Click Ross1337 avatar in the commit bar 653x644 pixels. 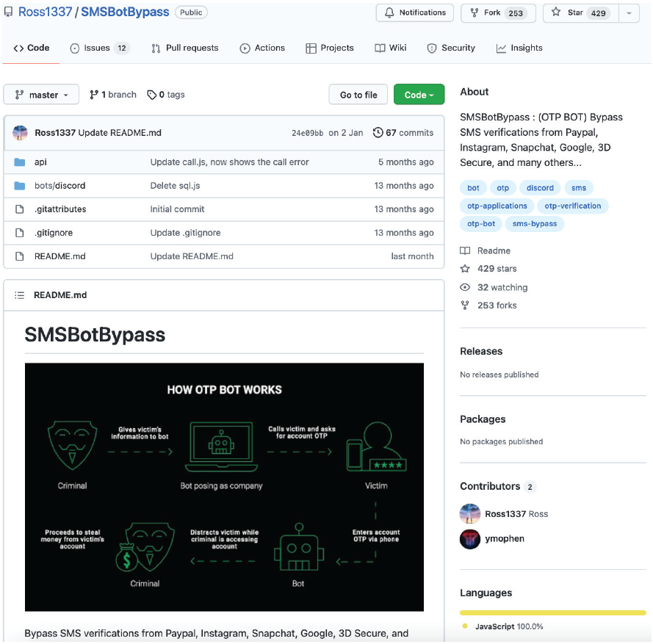point(20,133)
